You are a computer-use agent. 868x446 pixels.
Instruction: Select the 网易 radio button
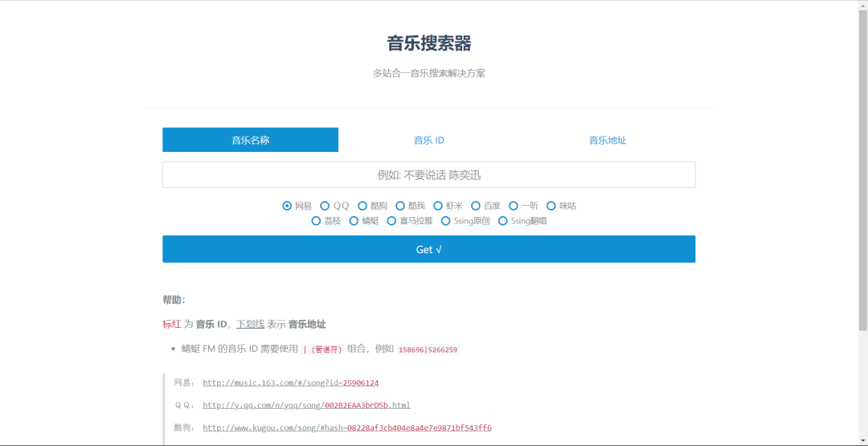(x=287, y=206)
